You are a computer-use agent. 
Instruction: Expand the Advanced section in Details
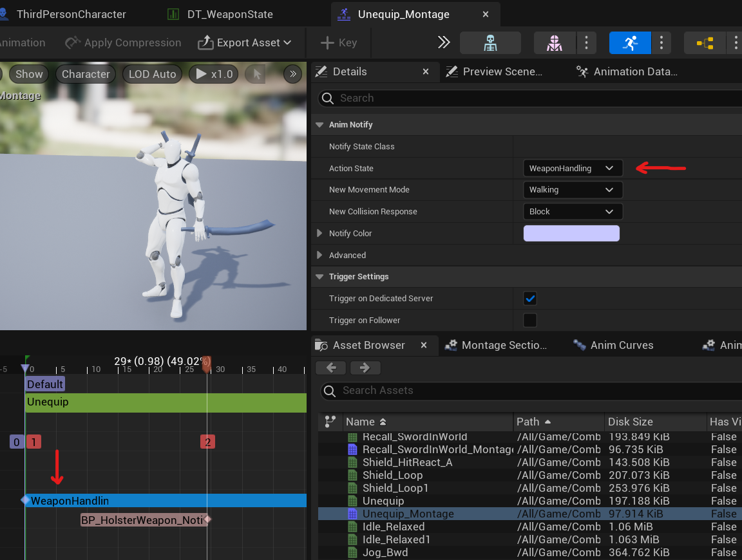click(320, 255)
